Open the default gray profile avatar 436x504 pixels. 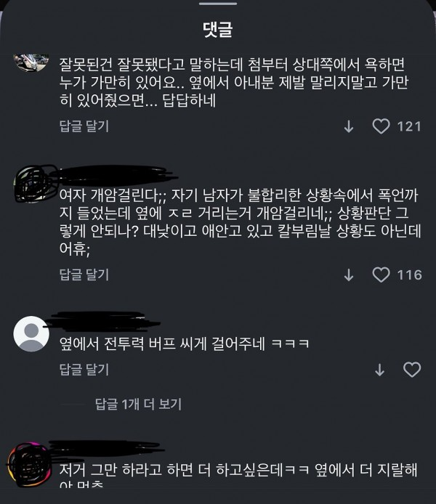point(31,333)
